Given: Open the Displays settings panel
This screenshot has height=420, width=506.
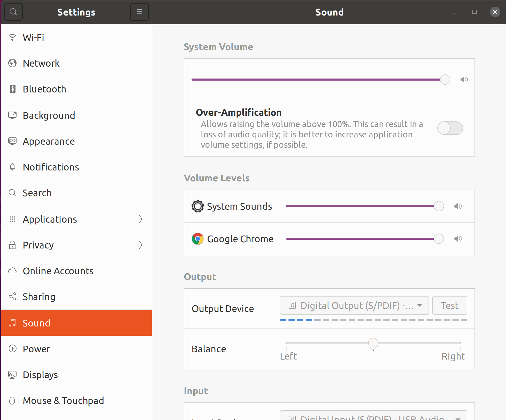Looking at the screenshot, I should (x=40, y=375).
